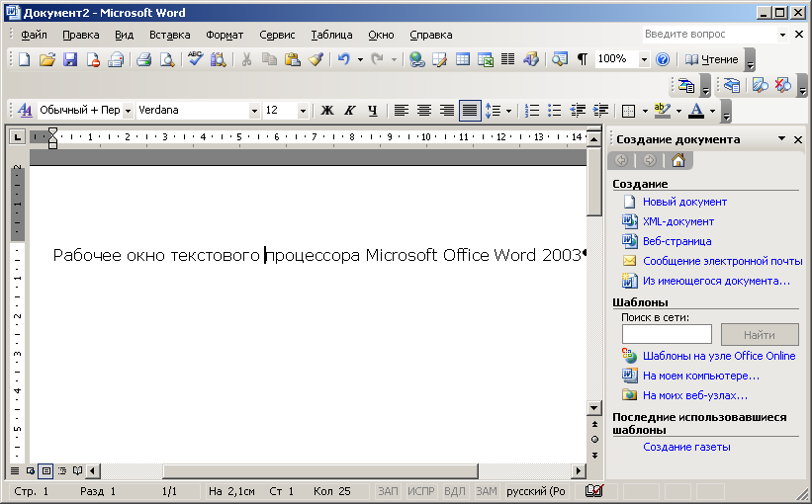Align text right
812x504 pixels.
[x=447, y=111]
